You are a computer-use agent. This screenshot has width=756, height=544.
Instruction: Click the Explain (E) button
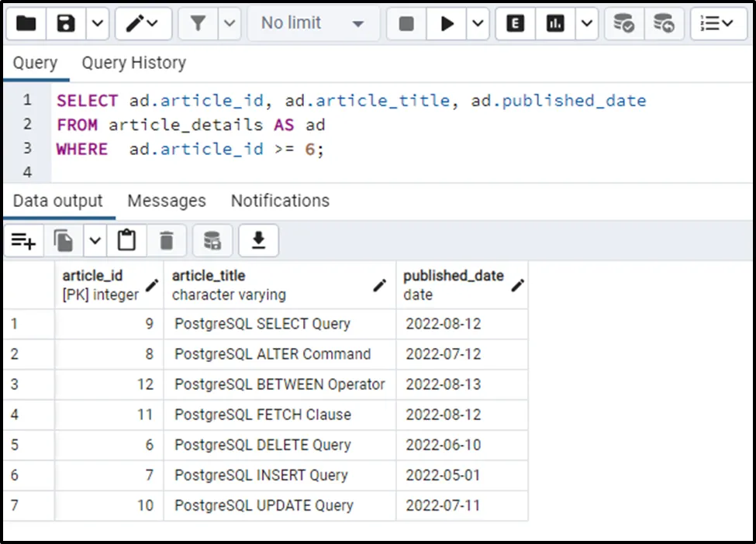coord(516,23)
